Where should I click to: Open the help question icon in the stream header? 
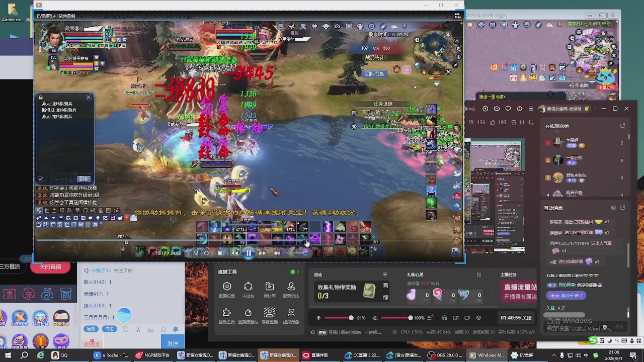point(520,109)
